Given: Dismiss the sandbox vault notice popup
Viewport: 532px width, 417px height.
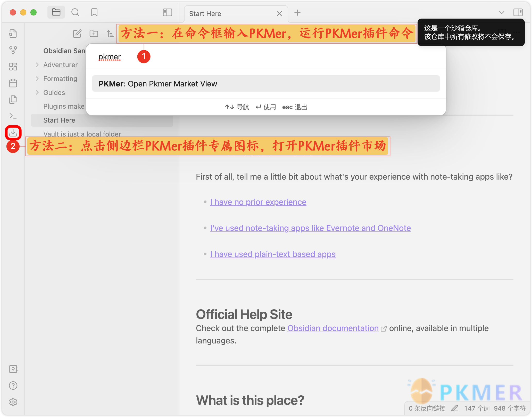Looking at the screenshot, I should (471, 32).
